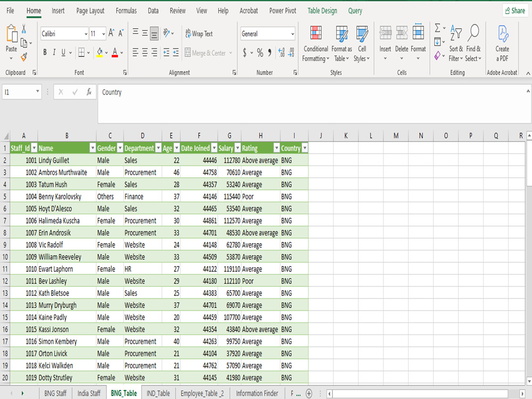Open the Calibri font name dropdown
This screenshot has height=399, width=532.
(86, 34)
